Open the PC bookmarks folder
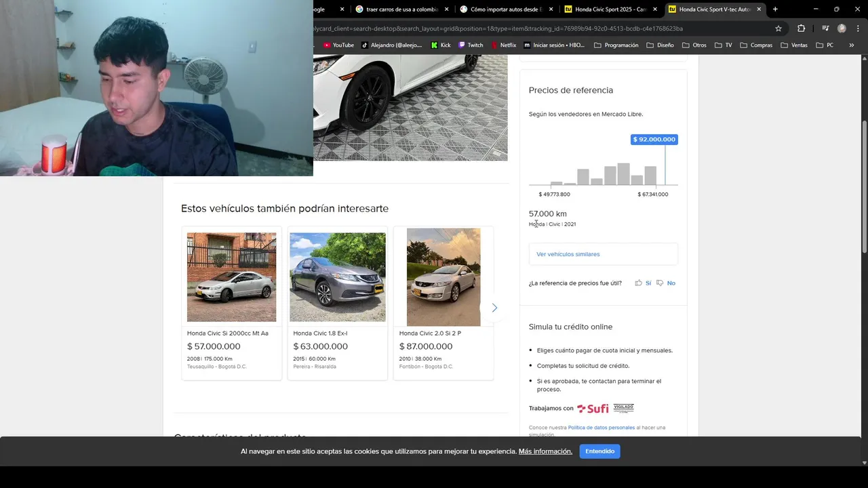 tap(825, 45)
